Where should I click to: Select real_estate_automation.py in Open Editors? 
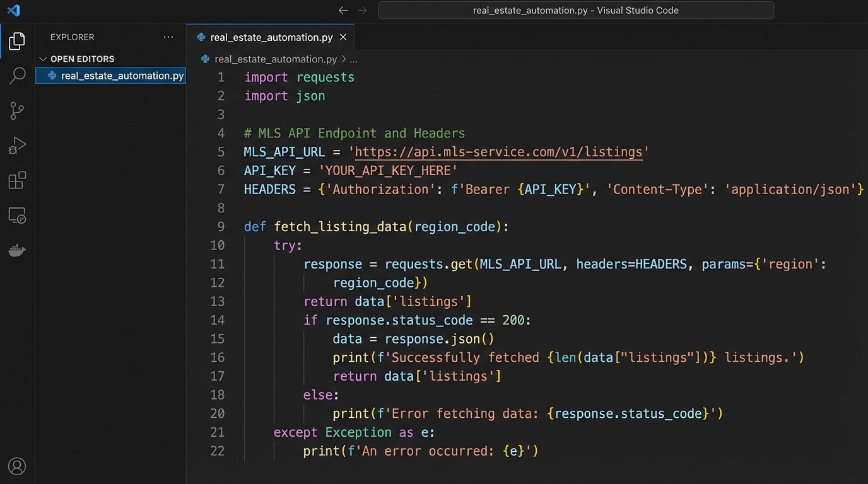tap(122, 76)
